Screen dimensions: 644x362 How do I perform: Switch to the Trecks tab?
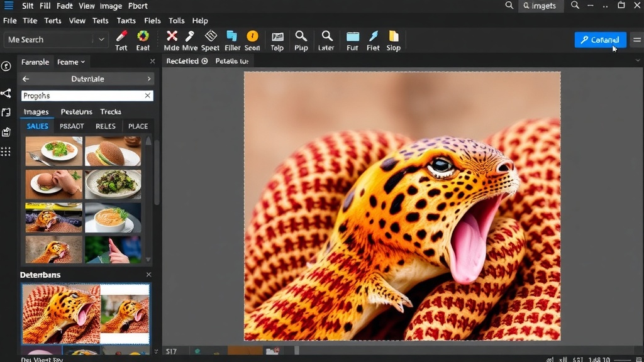click(x=111, y=112)
